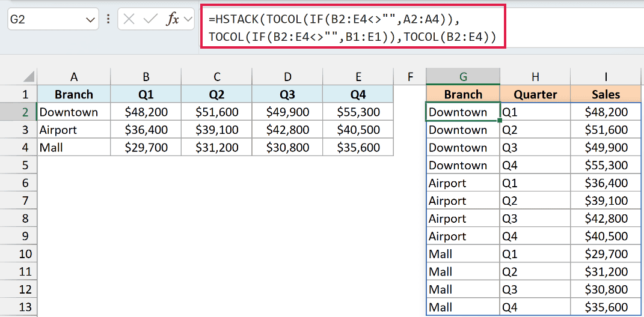The height and width of the screenshot is (317, 644).
Task: Select column D header
Action: click(287, 77)
